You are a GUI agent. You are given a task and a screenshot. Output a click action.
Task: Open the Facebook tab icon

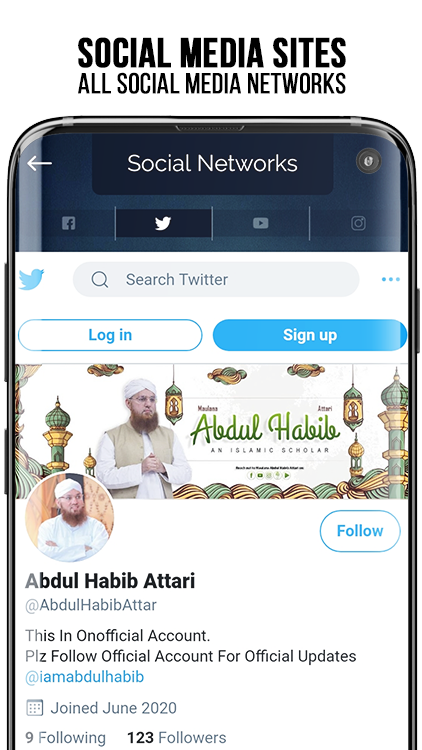[69, 223]
